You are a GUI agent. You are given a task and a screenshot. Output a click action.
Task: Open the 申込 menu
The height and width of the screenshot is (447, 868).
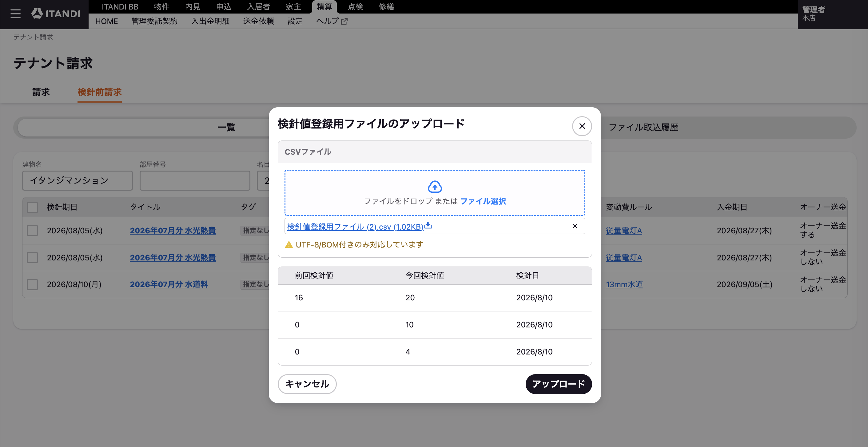coord(224,7)
